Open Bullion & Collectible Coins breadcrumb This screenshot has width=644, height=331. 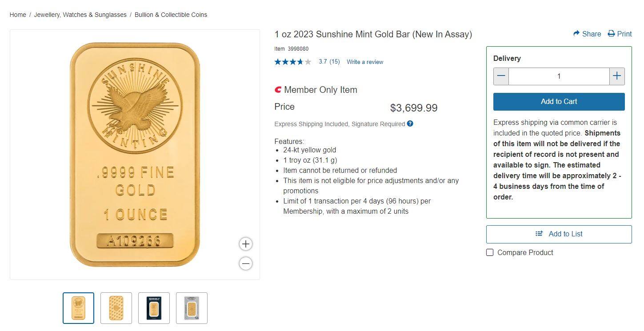click(x=171, y=14)
